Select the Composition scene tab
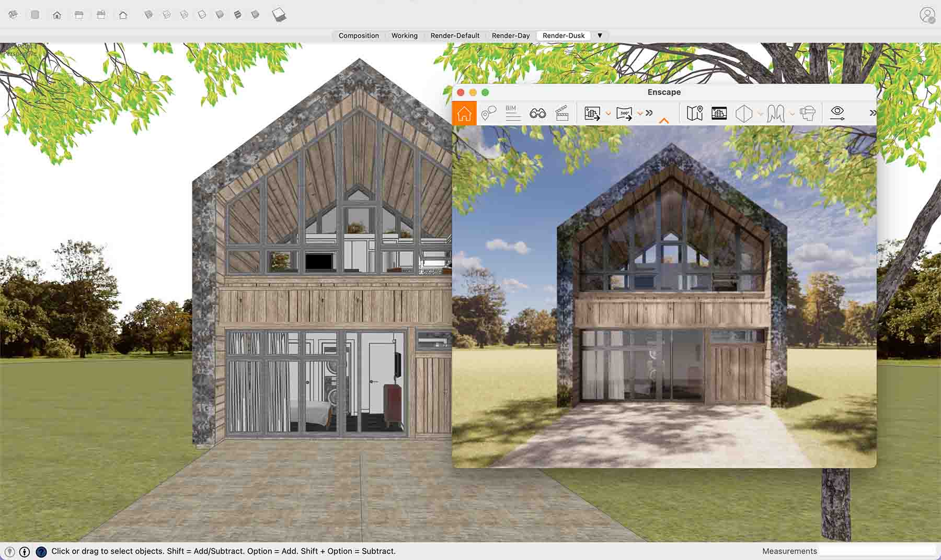 [358, 36]
